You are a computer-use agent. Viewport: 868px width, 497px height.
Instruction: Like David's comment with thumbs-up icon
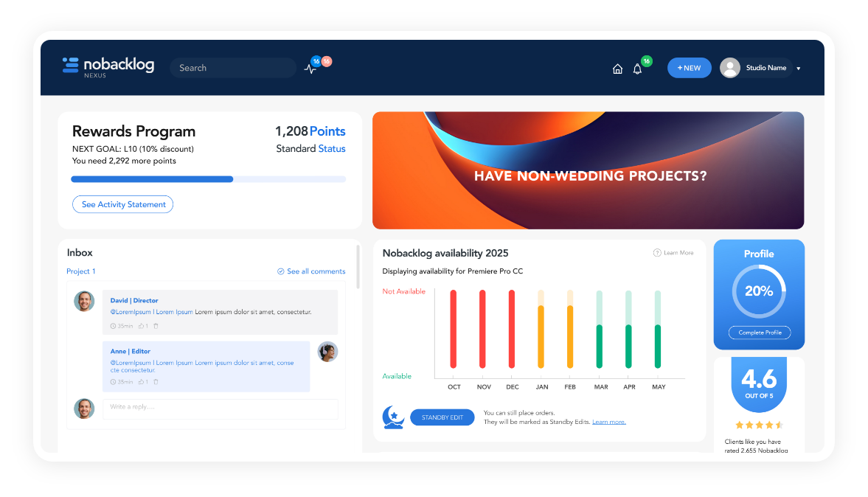pyautogui.click(x=142, y=326)
